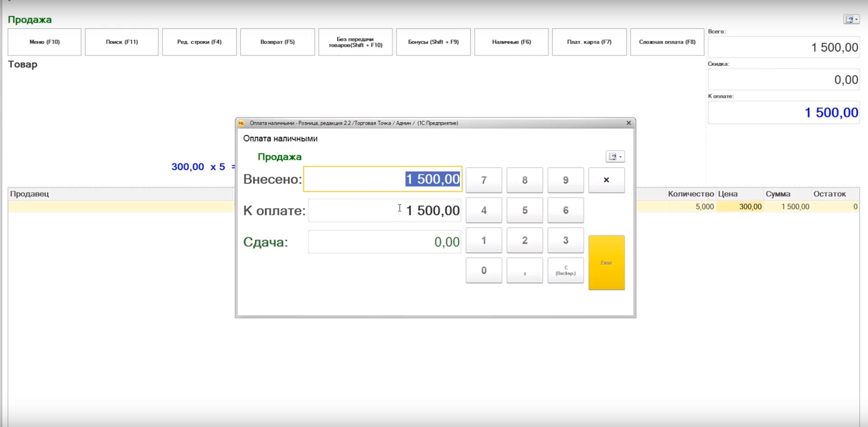The height and width of the screenshot is (427, 868).
Task: Tap digit 0 on the keypad
Action: (x=484, y=270)
